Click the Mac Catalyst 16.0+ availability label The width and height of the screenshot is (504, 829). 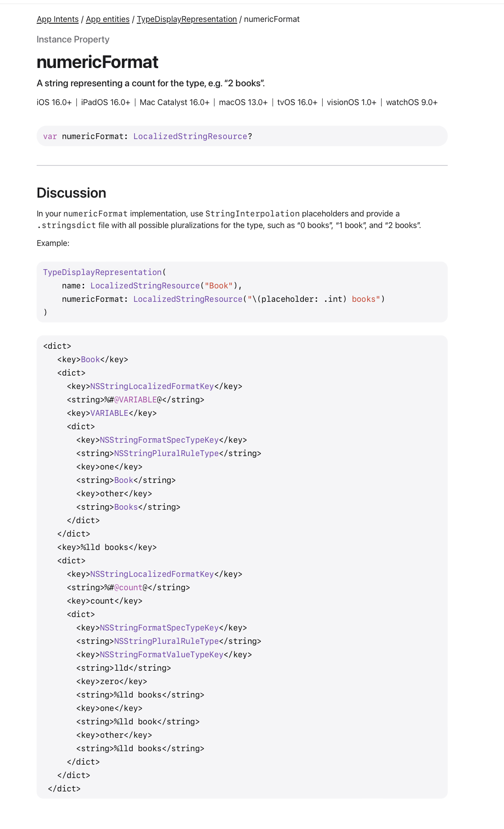click(x=174, y=102)
